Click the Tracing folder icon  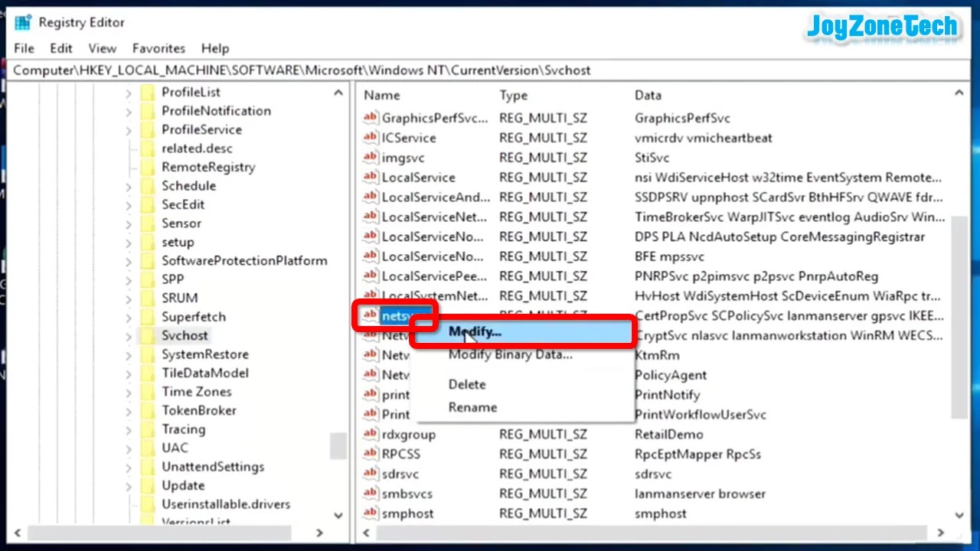(148, 429)
